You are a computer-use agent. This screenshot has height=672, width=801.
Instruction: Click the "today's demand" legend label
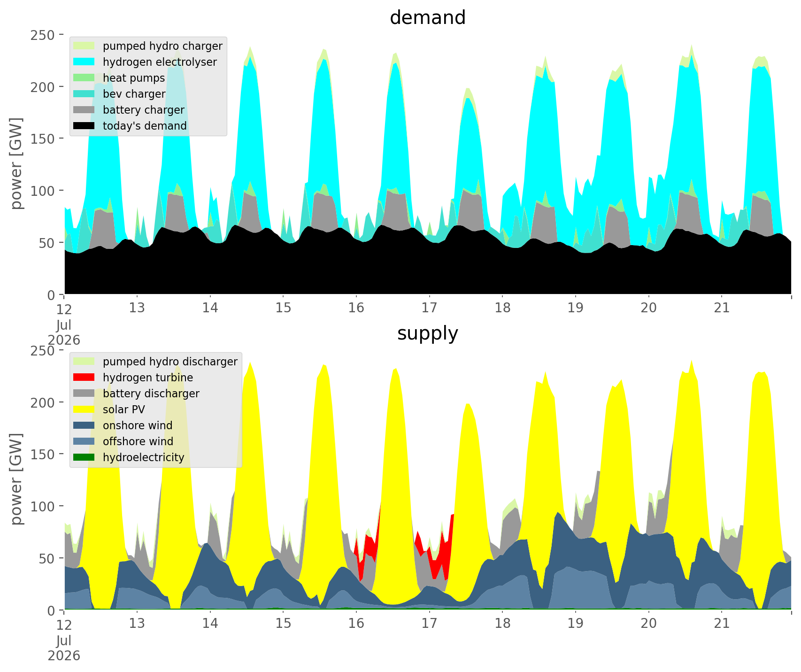pos(145,126)
